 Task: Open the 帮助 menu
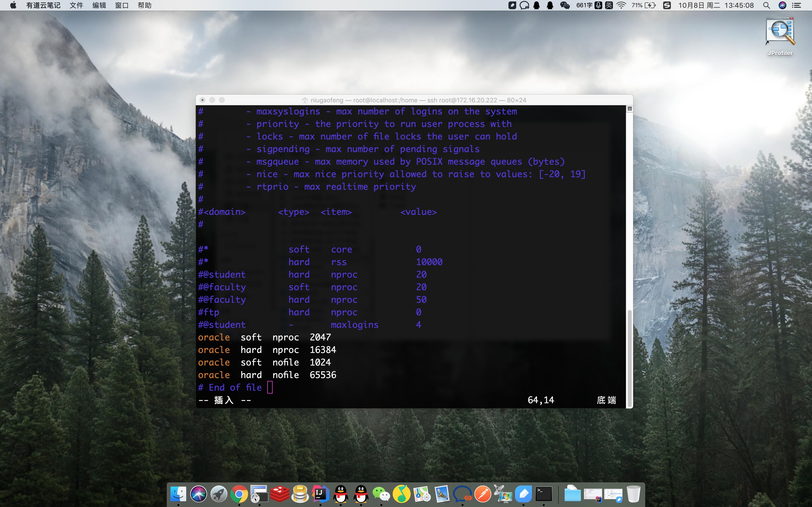(145, 5)
